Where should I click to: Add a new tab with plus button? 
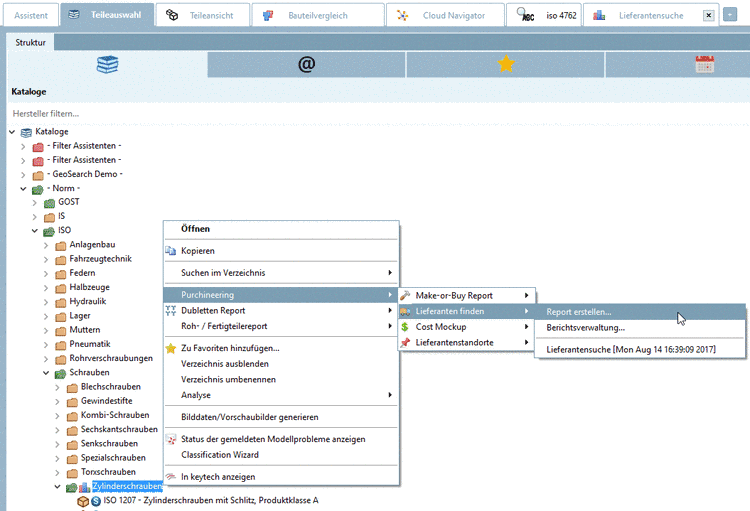click(729, 15)
